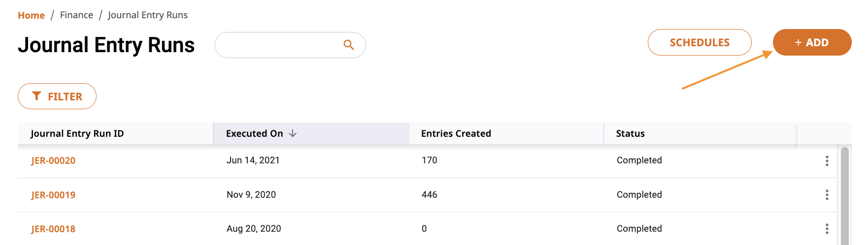The image size is (868, 245).
Task: Select Finance in the breadcrumb
Action: coord(76,15)
